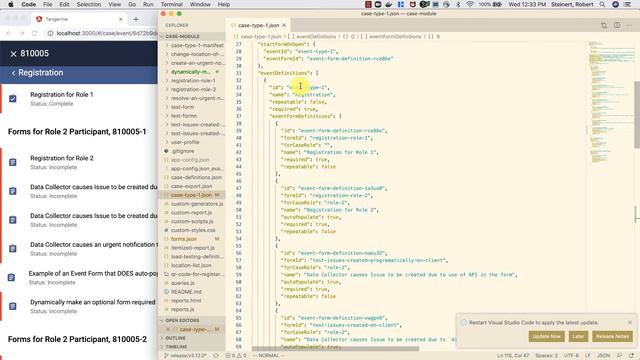Image resolution: width=640 pixels, height=360 pixels.
Task: Dismiss the update notification with X
Action: (630, 322)
